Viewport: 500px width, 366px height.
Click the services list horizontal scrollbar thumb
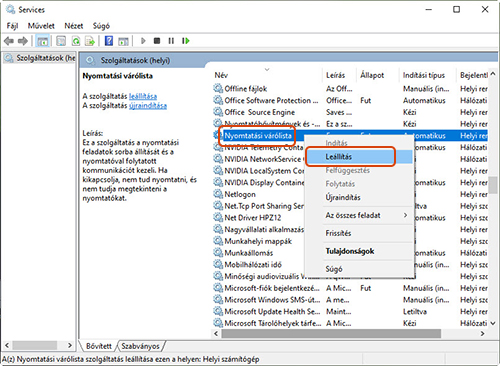tap(331, 333)
